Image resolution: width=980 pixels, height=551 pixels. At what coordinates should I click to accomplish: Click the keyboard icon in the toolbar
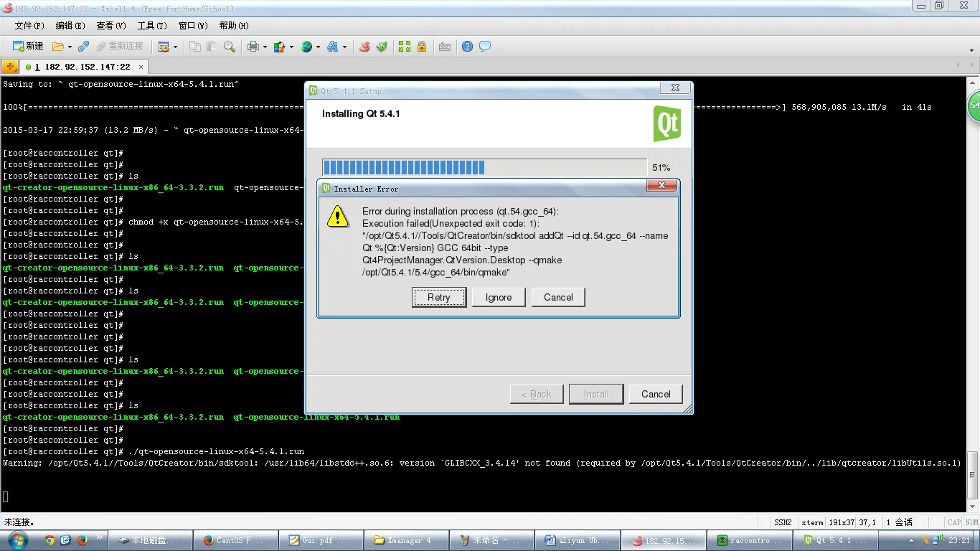[445, 47]
